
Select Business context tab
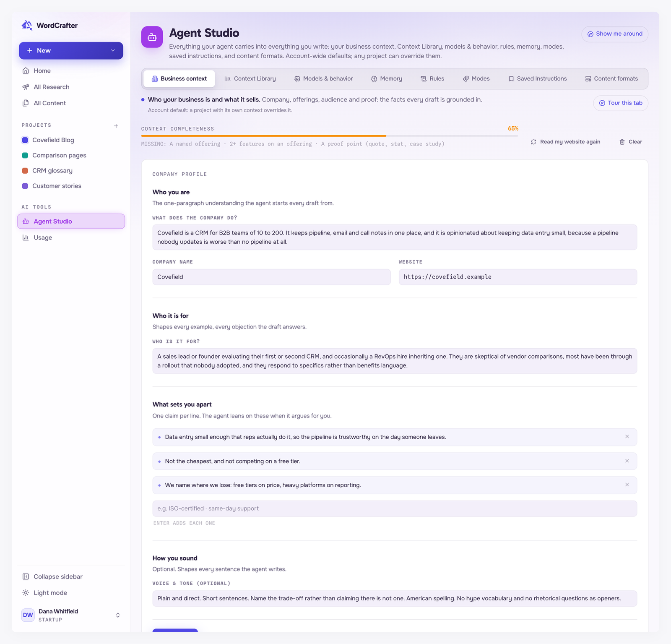point(179,79)
